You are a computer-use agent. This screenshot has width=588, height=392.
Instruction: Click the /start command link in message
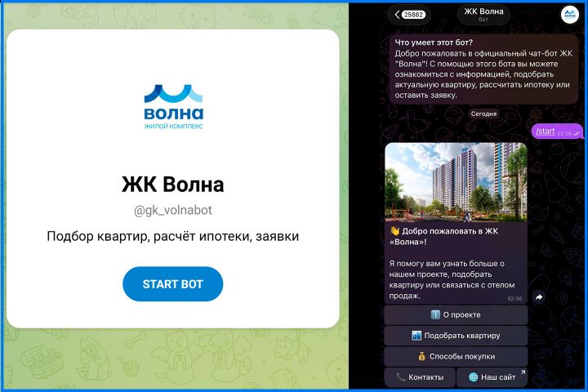[x=546, y=131]
